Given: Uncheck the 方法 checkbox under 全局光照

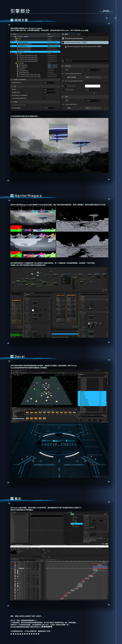Looking at the screenshot, I should pyautogui.click(x=63, y=70).
